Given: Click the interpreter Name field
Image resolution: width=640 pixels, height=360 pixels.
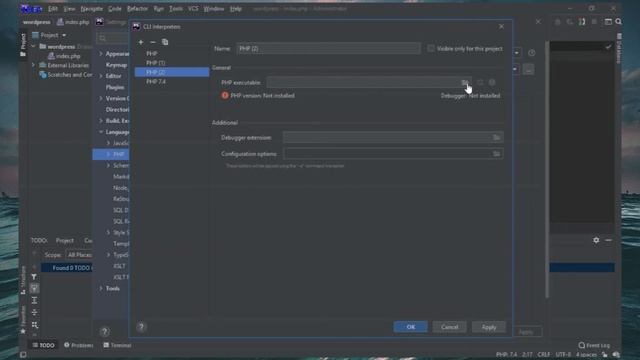Looking at the screenshot, I should tap(328, 49).
